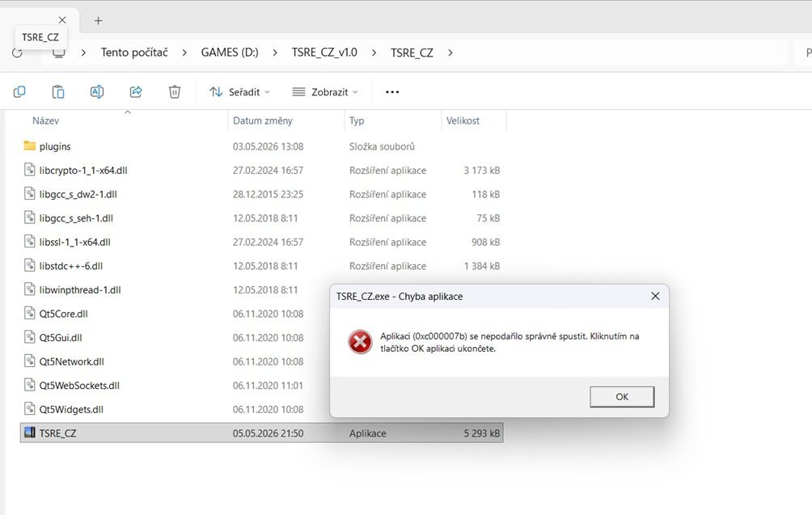Sort by the Velikost column header

[463, 120]
